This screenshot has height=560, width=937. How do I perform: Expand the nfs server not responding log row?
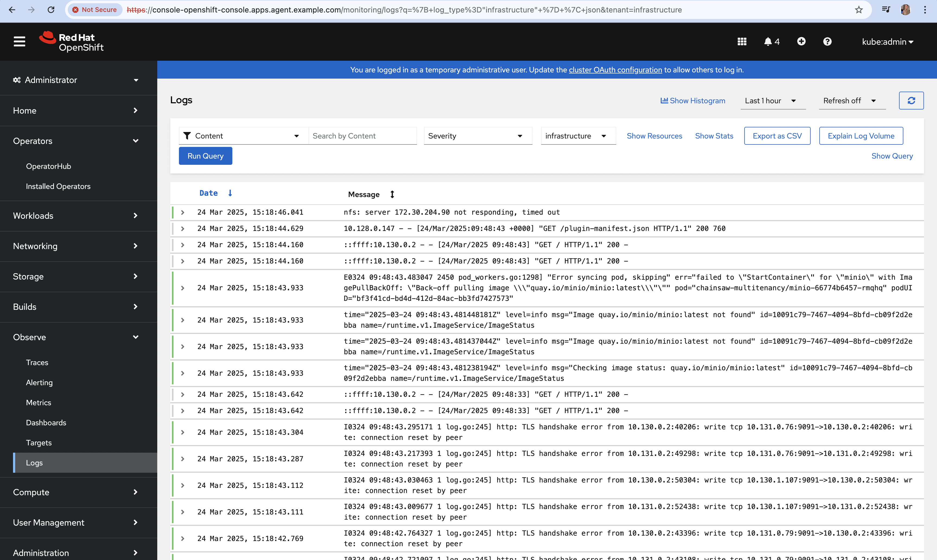click(183, 213)
